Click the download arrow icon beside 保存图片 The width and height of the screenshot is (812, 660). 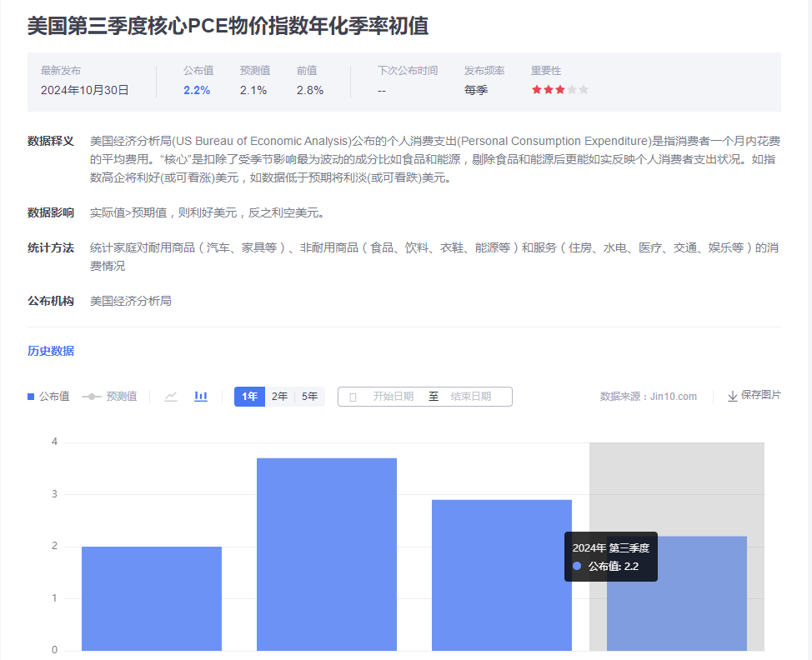click(x=732, y=397)
